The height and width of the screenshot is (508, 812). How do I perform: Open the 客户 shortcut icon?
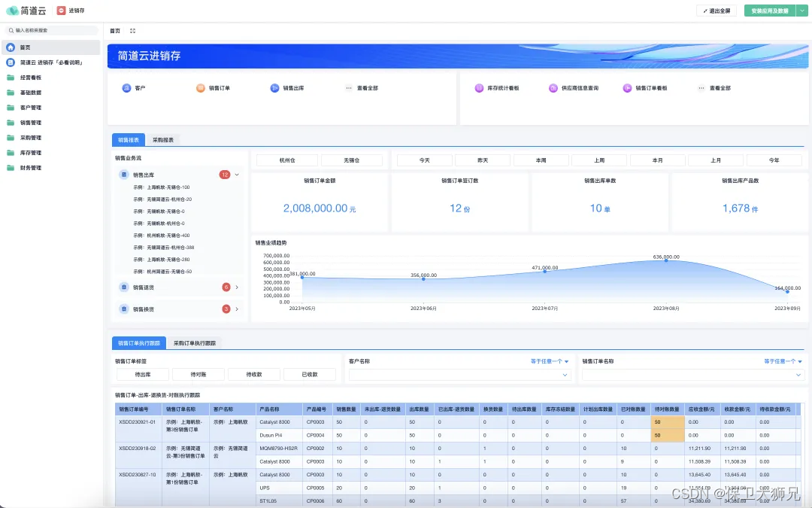click(126, 88)
